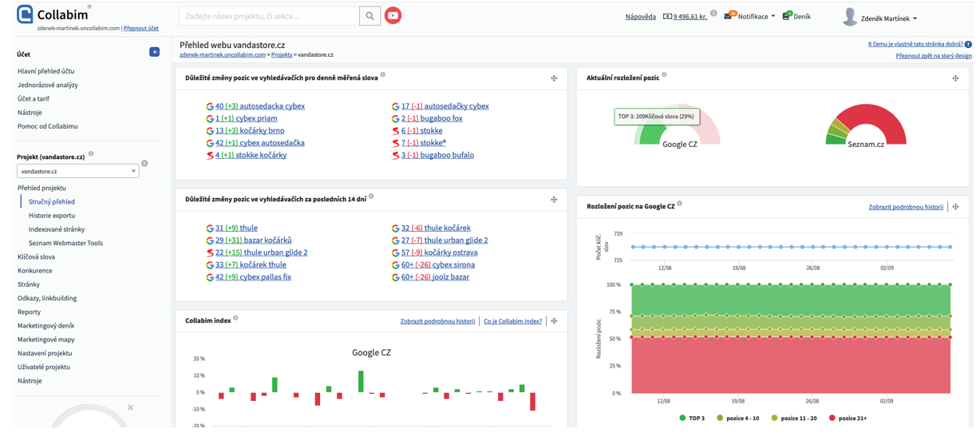The width and height of the screenshot is (980, 445).
Task: Open Nastavení projektu in sidebar
Action: coord(45,353)
